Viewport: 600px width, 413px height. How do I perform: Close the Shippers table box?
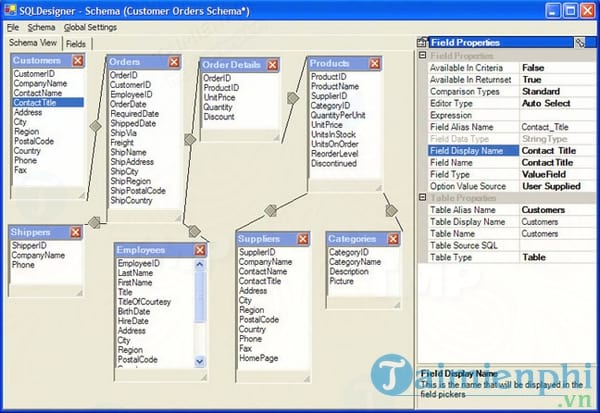75,232
